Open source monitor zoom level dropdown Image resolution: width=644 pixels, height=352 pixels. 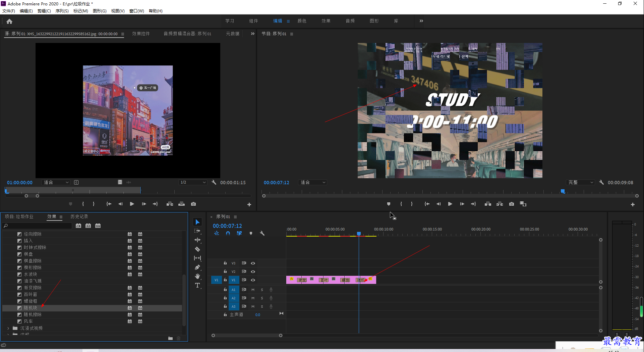(56, 182)
